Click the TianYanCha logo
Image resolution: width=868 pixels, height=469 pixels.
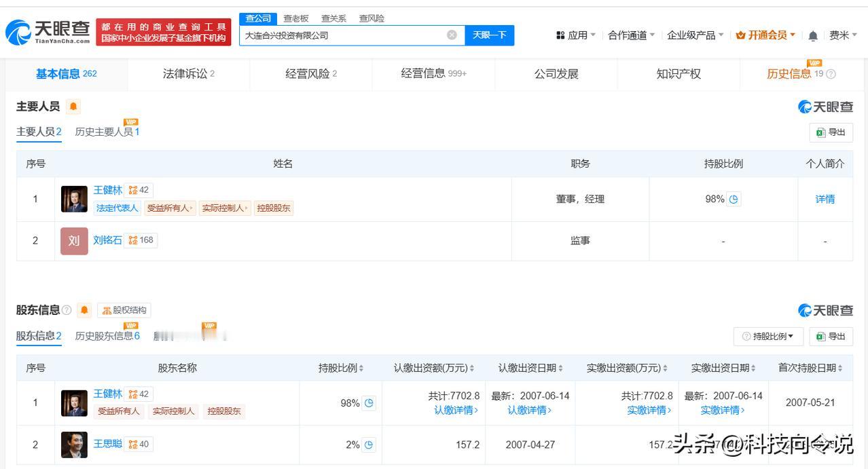48,32
